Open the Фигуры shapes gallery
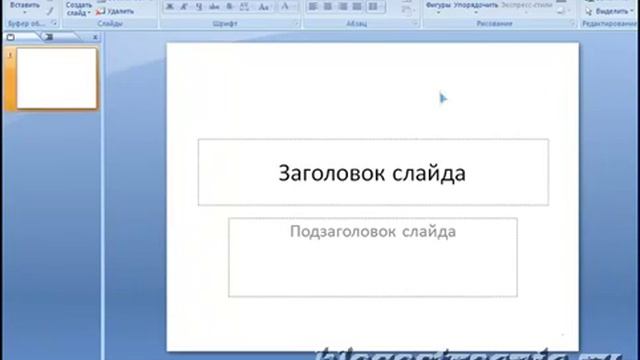Image resolution: width=640 pixels, height=360 pixels. [x=438, y=7]
